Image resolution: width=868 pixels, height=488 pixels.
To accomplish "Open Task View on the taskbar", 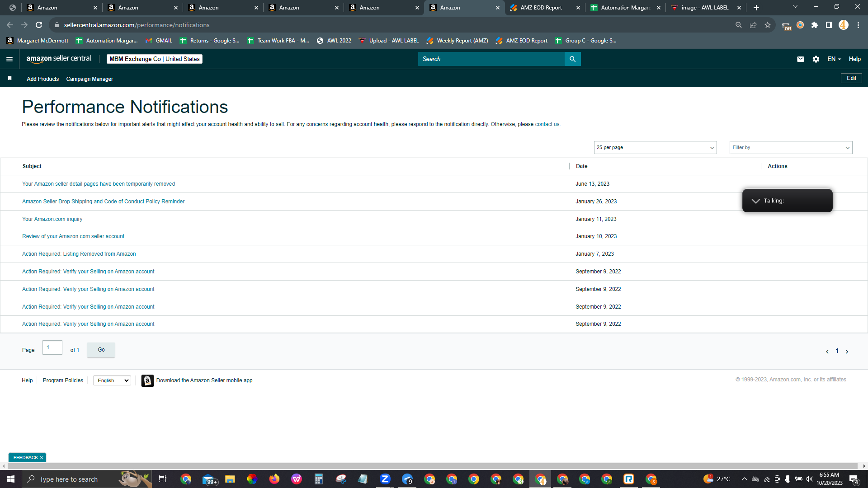I will click(163, 479).
